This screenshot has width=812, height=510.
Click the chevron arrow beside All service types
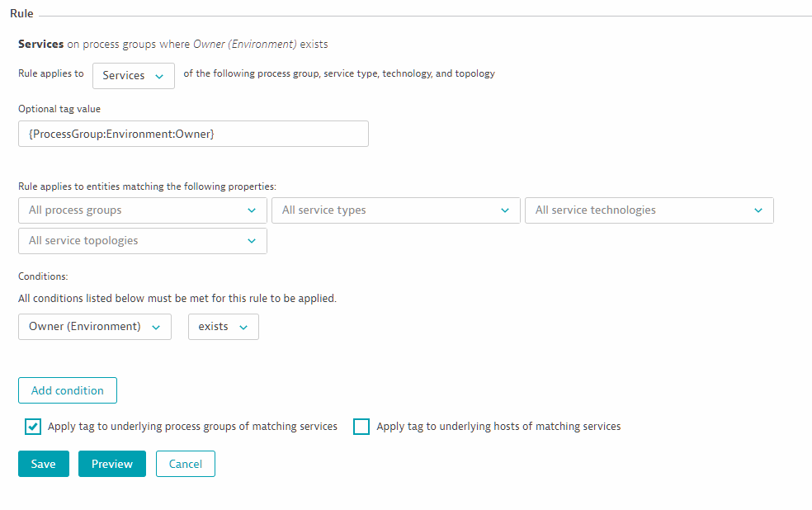[x=505, y=210]
